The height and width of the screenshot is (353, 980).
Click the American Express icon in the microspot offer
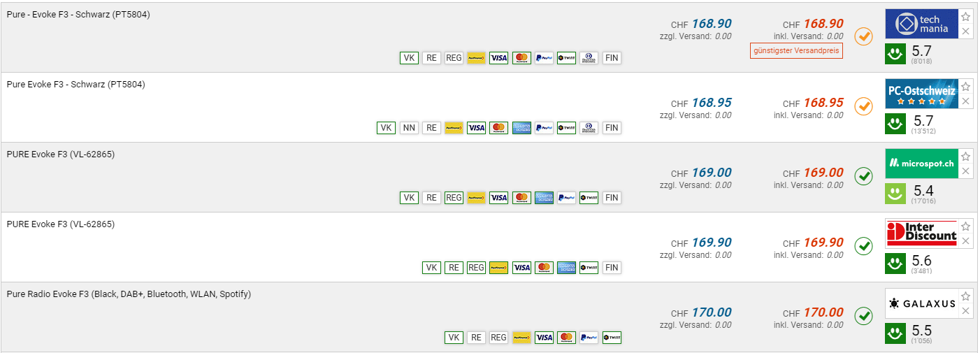(544, 198)
